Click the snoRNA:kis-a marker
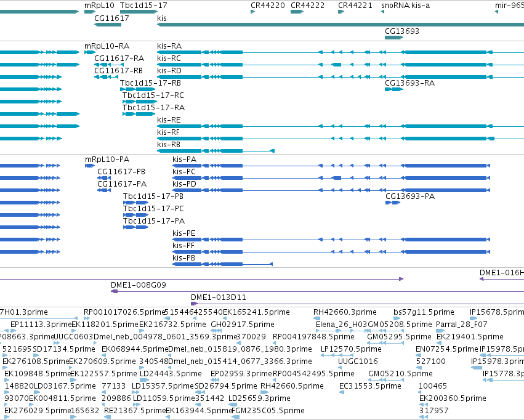Viewport: 524px width, 420px height. [382, 12]
